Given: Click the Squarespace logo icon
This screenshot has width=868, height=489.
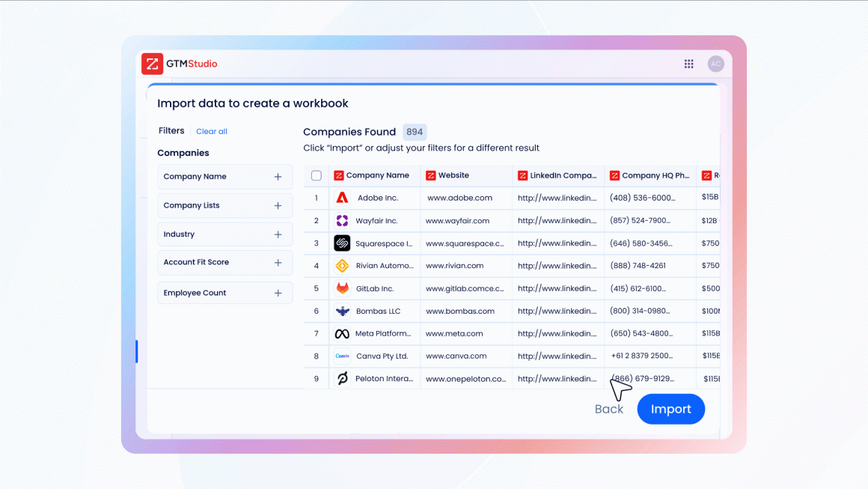Looking at the screenshot, I should (342, 243).
